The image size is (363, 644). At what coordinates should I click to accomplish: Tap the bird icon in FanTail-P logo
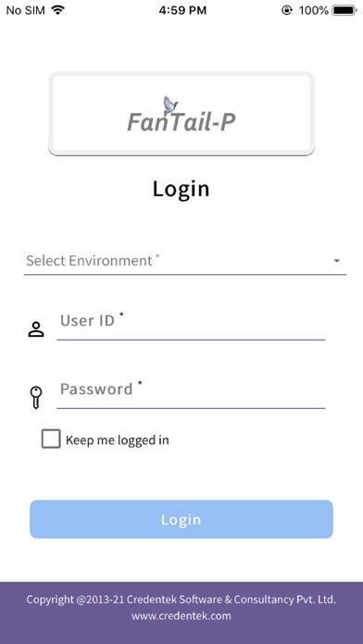click(170, 105)
